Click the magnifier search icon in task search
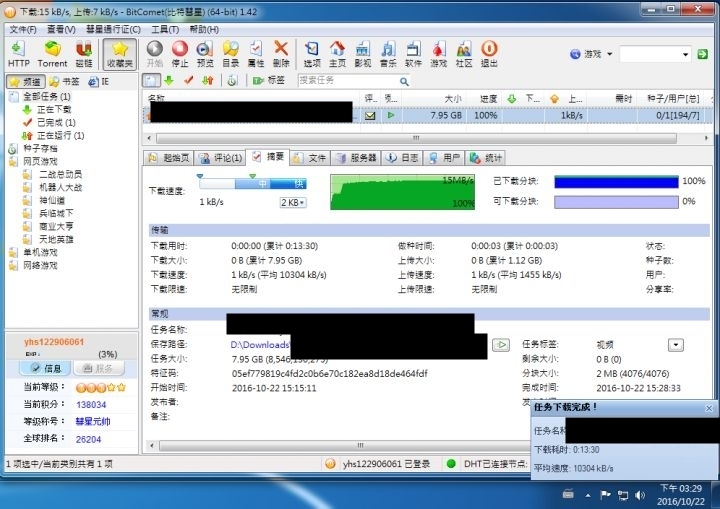Screen dimensions: 720x509 pos(404,81)
